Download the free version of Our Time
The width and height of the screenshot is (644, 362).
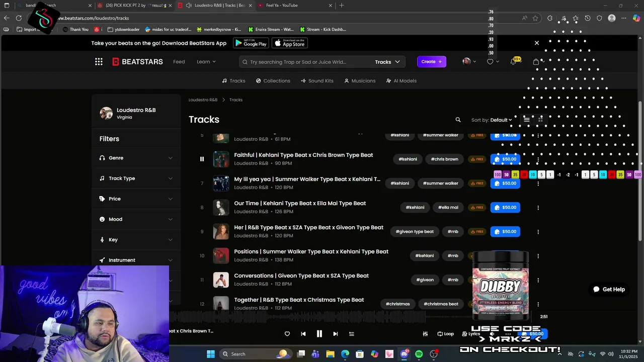pos(476,208)
